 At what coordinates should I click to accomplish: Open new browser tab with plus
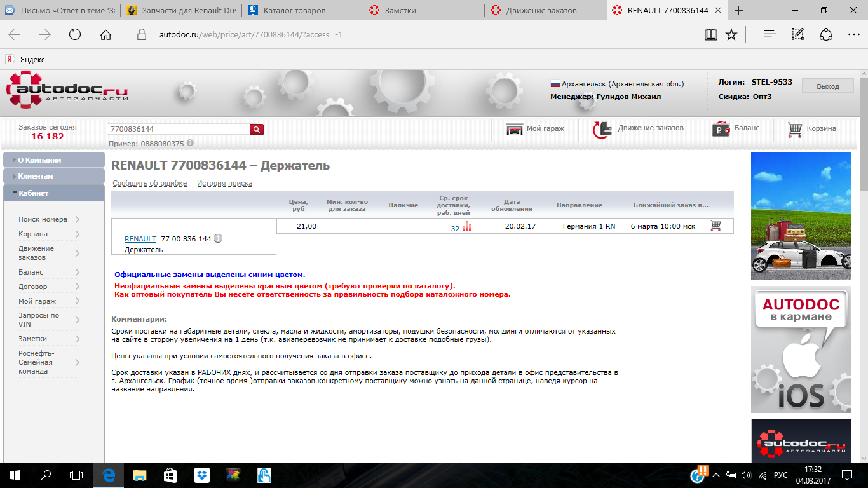coord(738,11)
